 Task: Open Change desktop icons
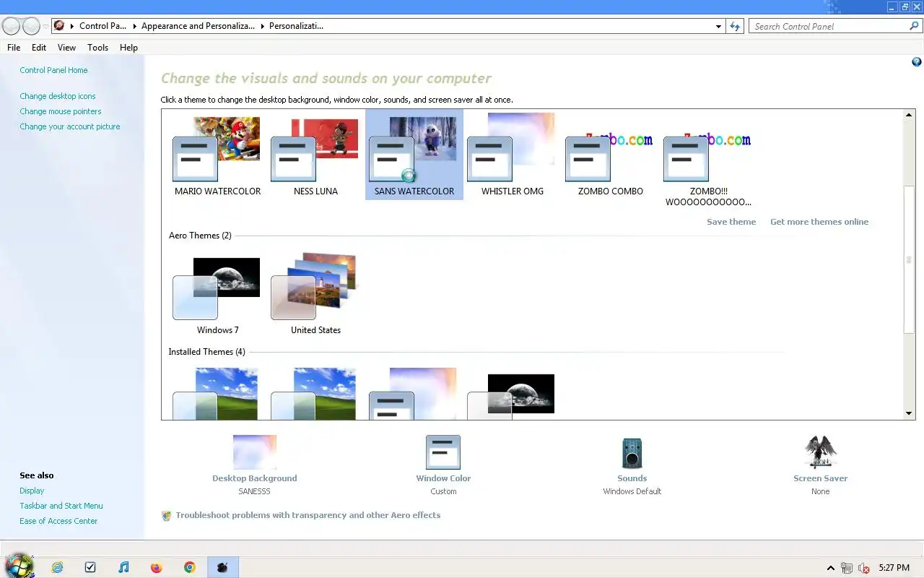click(x=58, y=96)
